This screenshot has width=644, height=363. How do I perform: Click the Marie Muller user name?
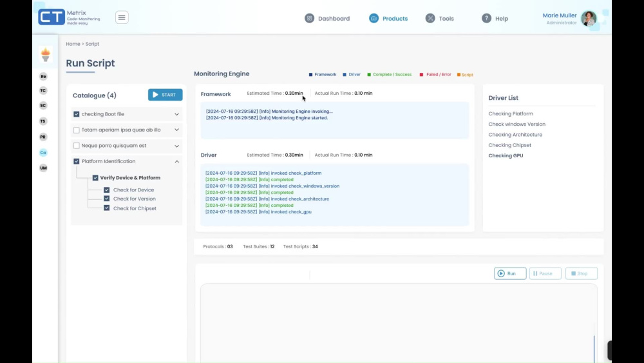(560, 15)
